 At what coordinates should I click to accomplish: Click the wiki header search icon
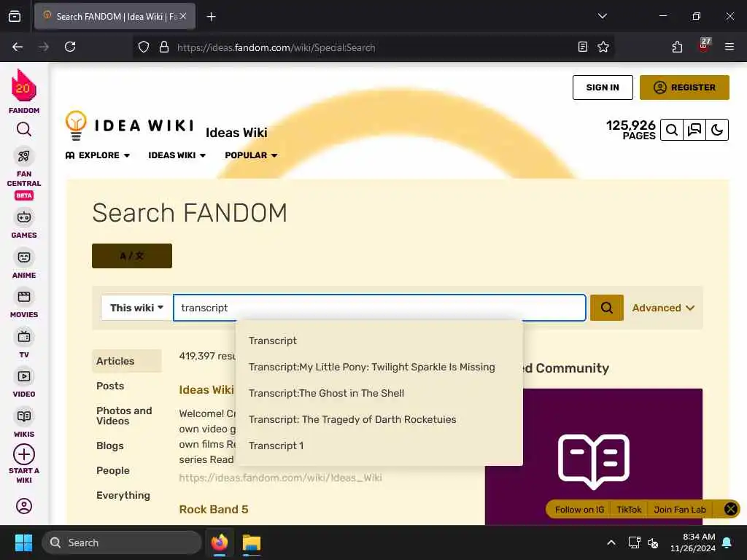(x=672, y=130)
